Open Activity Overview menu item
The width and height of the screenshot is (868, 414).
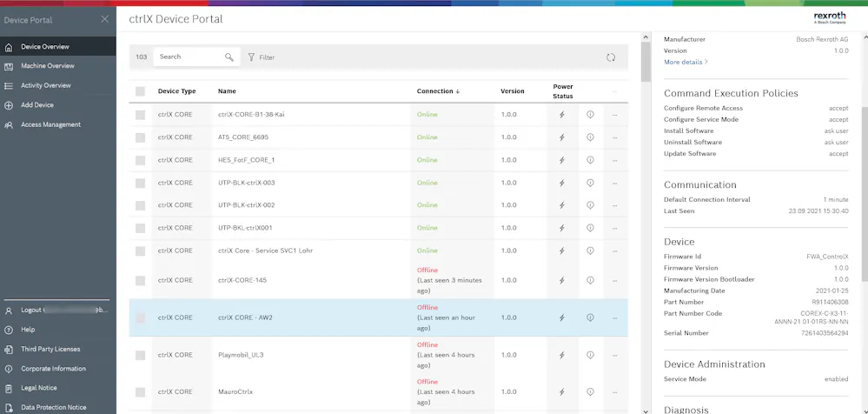(46, 85)
